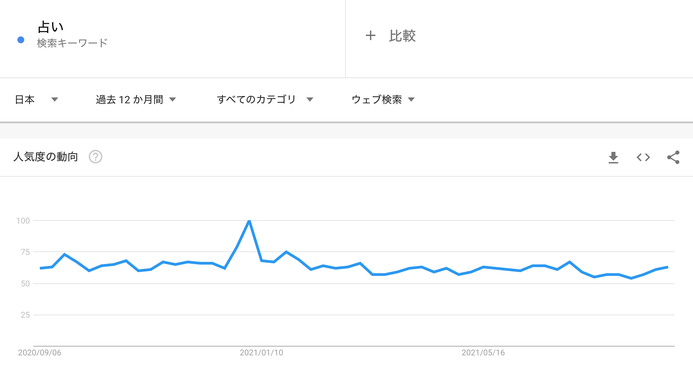Select the 2020/09/06 date label
Screen dimensions: 693x371
pos(40,352)
